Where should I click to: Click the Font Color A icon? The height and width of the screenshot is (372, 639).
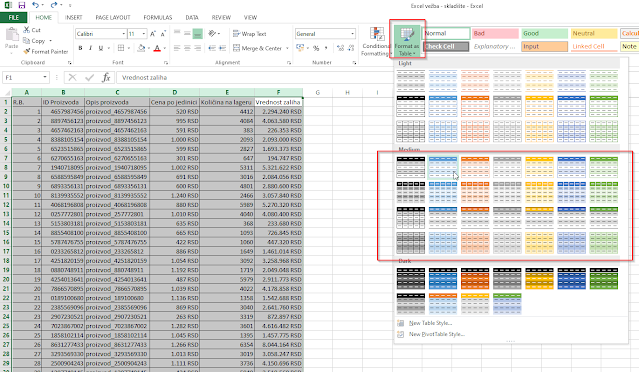coord(157,48)
